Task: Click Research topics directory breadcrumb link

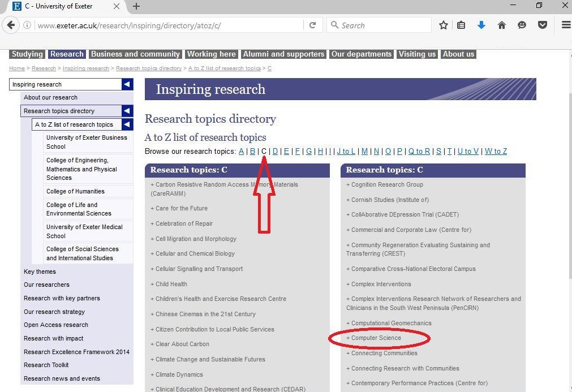Action: pos(148,68)
